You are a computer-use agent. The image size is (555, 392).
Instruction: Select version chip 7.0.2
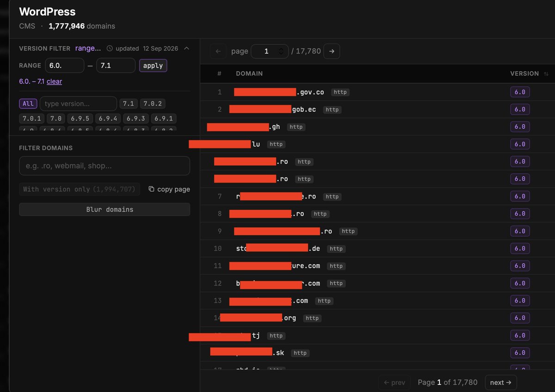pyautogui.click(x=153, y=104)
